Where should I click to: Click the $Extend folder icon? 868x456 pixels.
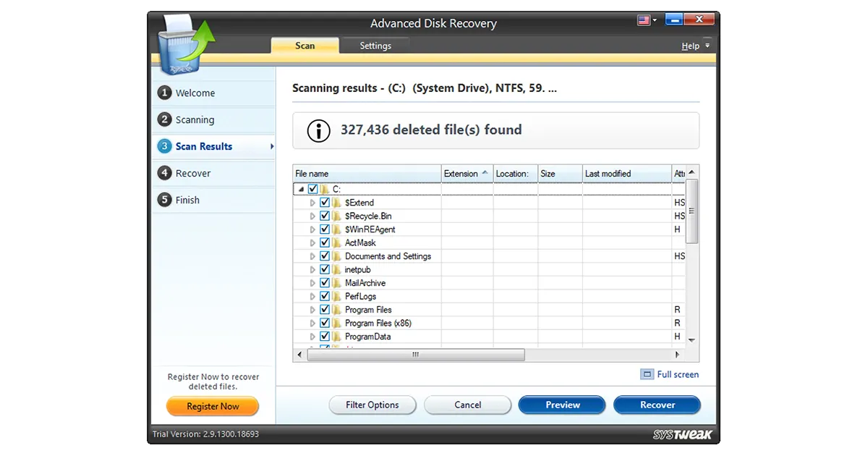[x=337, y=203]
